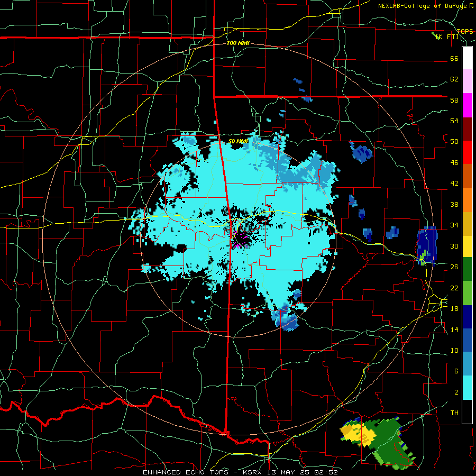Viewport: 476px width, 476px height.
Task: Pick the dark green legend swatch
Action: (x=467, y=269)
